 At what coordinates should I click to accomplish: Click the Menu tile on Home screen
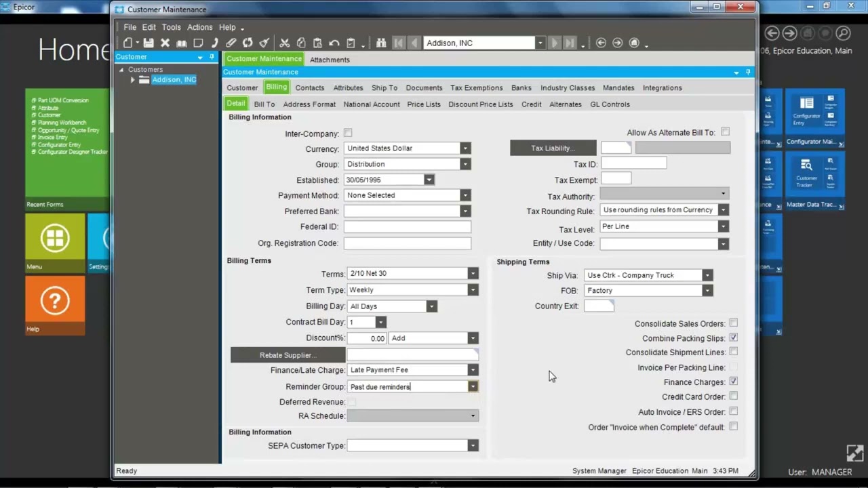(55, 243)
